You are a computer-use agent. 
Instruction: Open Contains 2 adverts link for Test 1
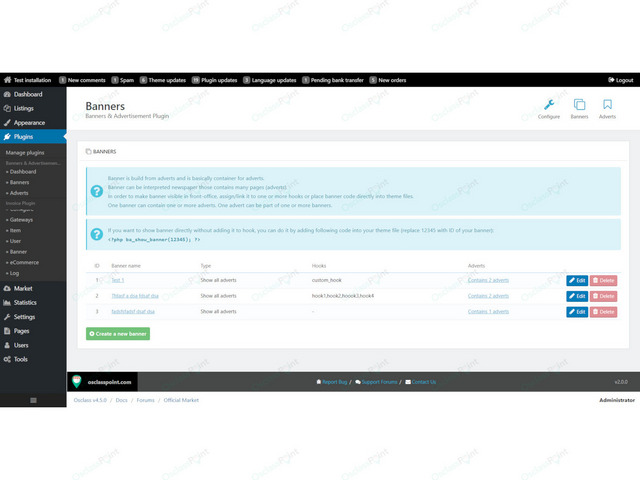pos(488,280)
